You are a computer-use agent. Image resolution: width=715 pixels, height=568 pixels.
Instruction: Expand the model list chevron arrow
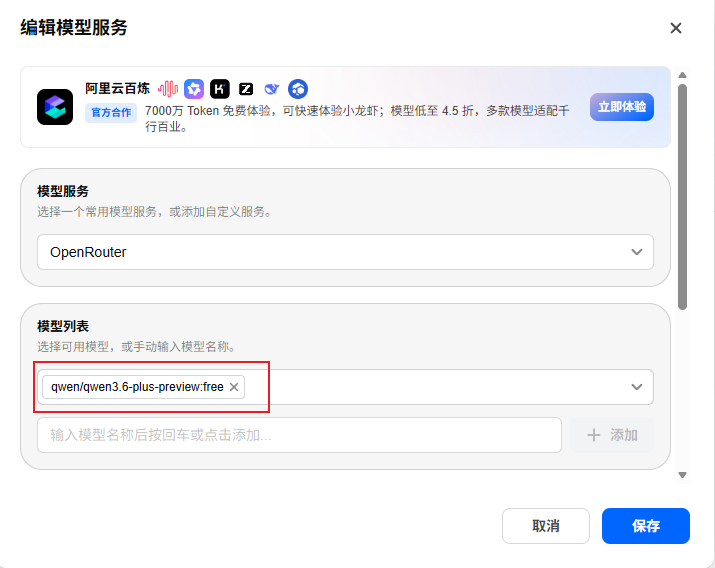click(x=637, y=387)
